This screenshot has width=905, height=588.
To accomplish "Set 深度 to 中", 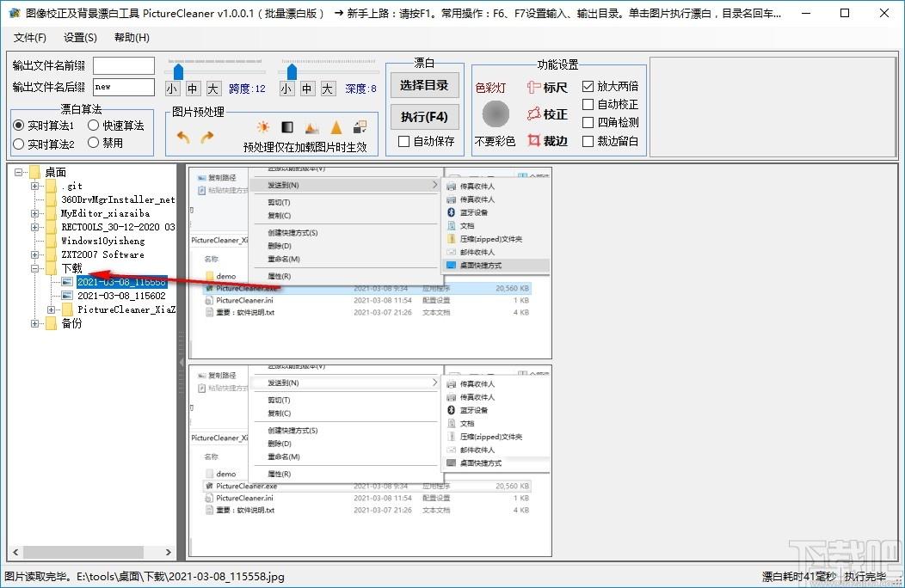I will (307, 89).
